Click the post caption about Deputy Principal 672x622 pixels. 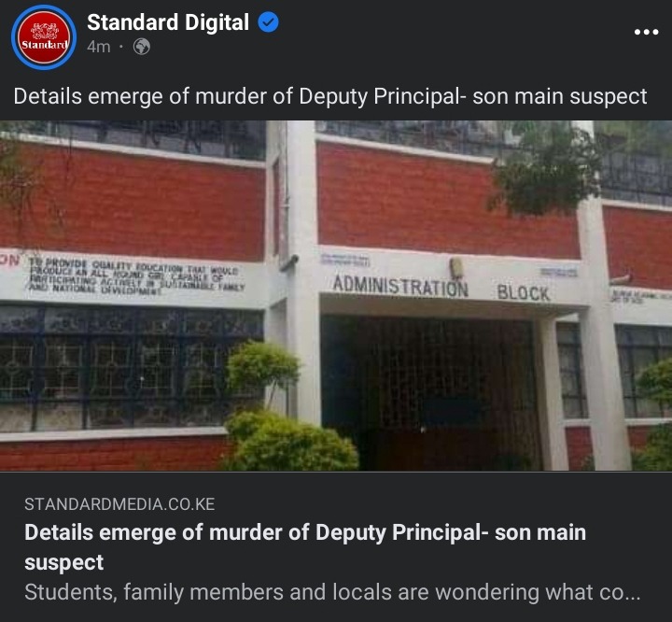(330, 96)
